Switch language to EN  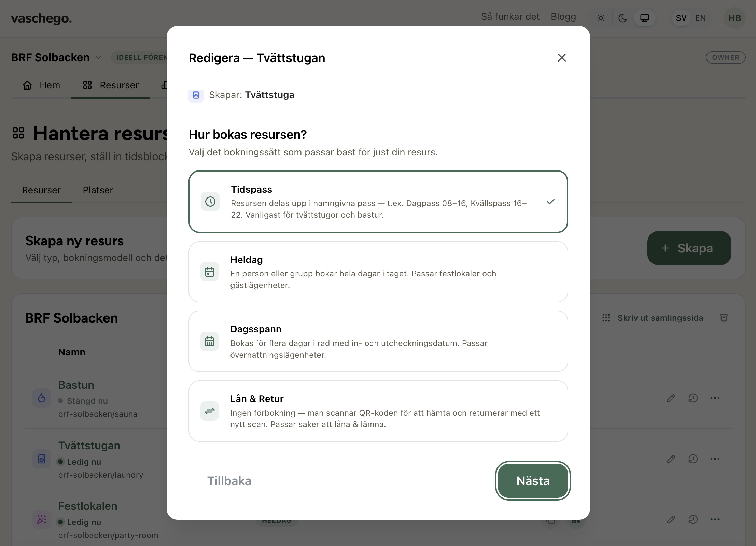tap(700, 18)
